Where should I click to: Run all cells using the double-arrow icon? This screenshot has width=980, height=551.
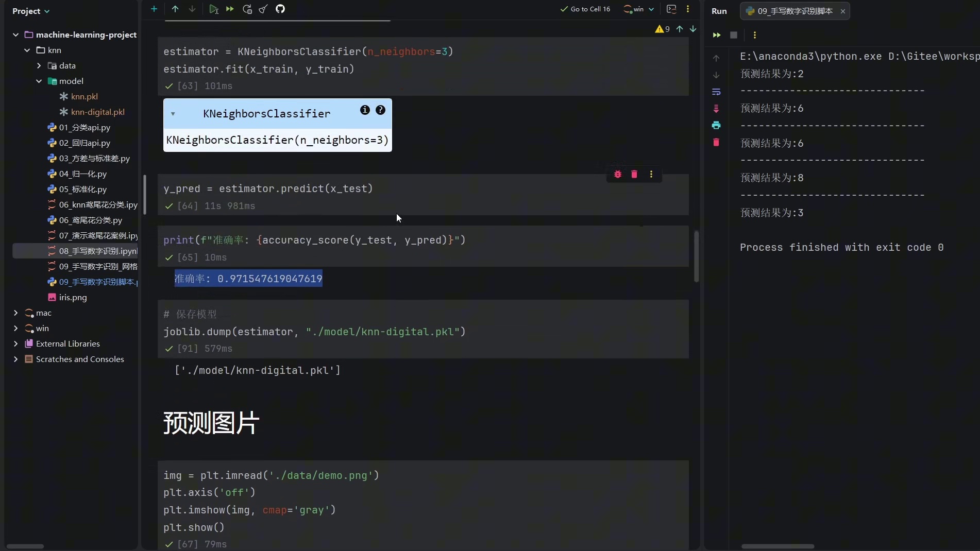tap(230, 9)
